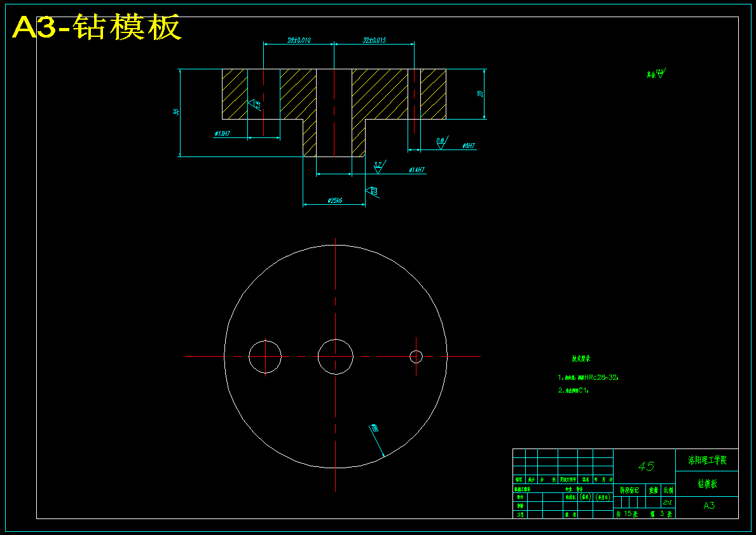The height and width of the screenshot is (535, 756).
Task: Click scale value "2:1" in title block
Action: pyautogui.click(x=668, y=502)
